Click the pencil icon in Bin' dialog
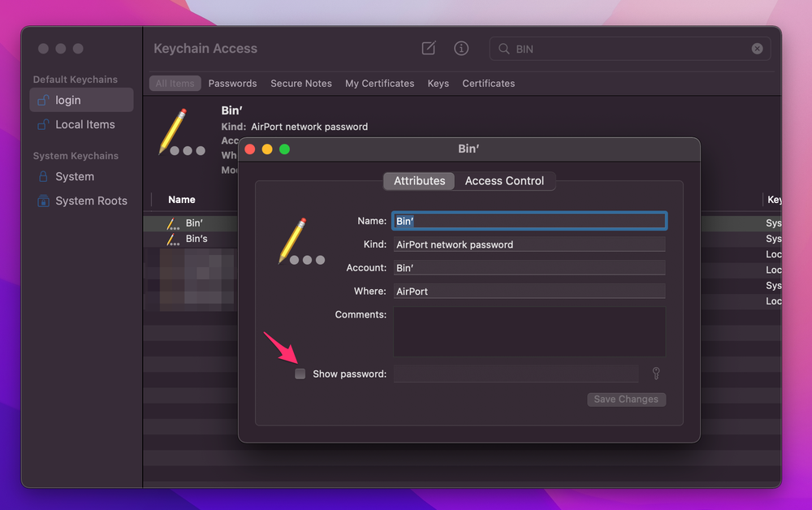The image size is (812, 510). pos(301,241)
